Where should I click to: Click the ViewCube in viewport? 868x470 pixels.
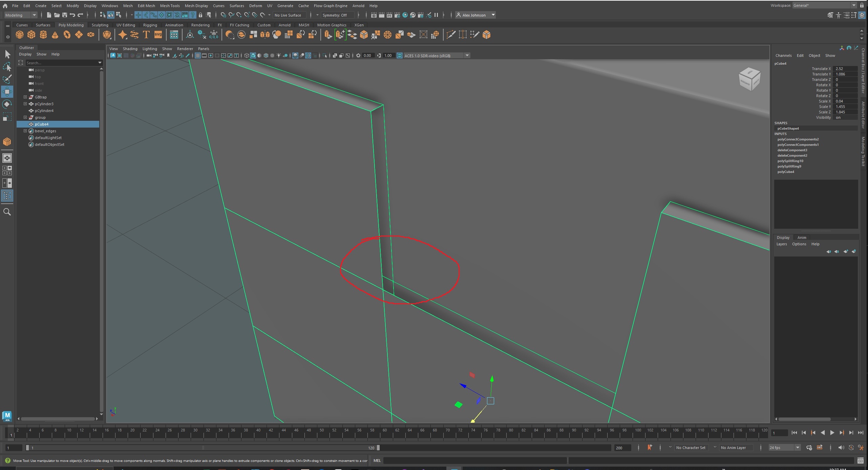pyautogui.click(x=749, y=79)
